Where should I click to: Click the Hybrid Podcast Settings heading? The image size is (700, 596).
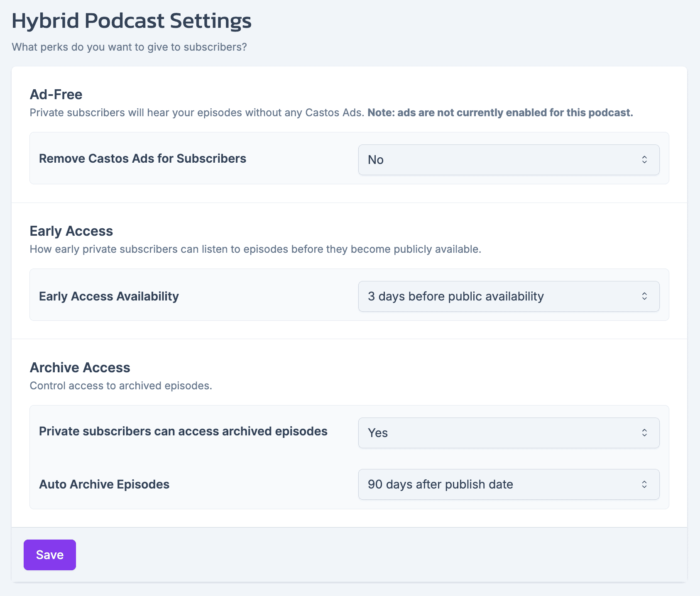pyautogui.click(x=132, y=21)
